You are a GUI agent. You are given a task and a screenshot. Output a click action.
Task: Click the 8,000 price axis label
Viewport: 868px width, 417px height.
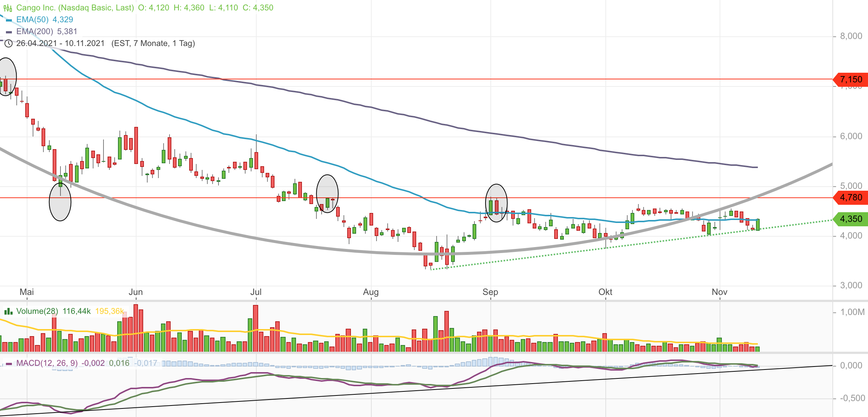851,36
